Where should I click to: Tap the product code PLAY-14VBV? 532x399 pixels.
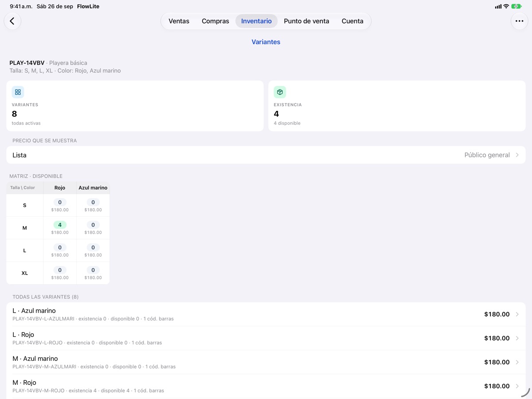[x=27, y=63]
